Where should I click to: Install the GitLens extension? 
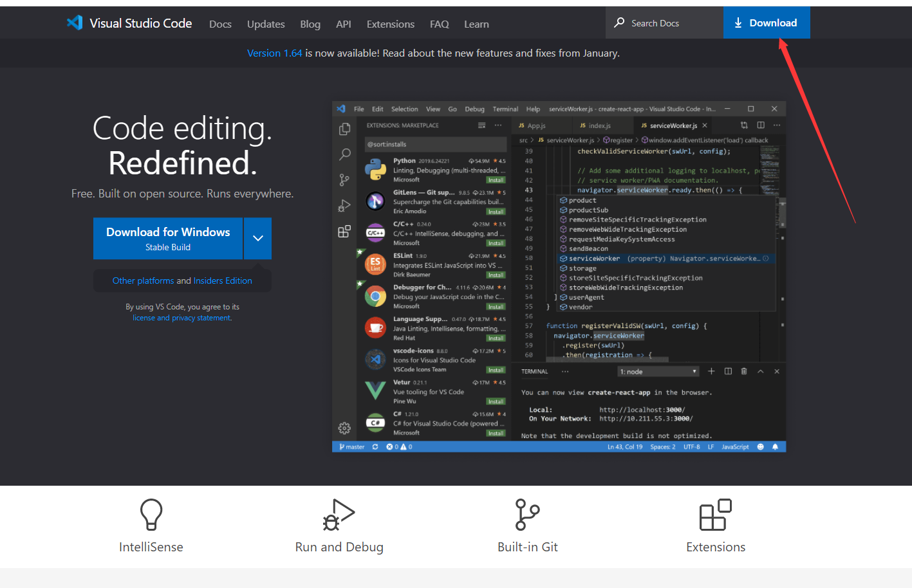tap(496, 212)
